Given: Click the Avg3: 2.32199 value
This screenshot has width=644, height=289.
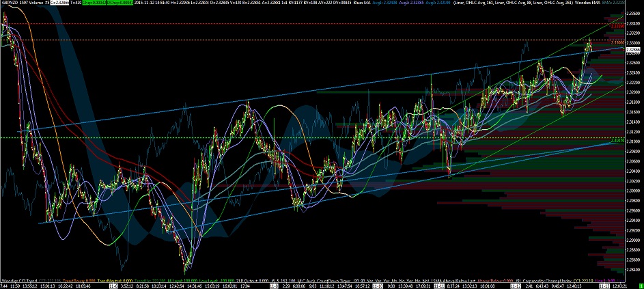Looking at the screenshot, I should (438, 3).
